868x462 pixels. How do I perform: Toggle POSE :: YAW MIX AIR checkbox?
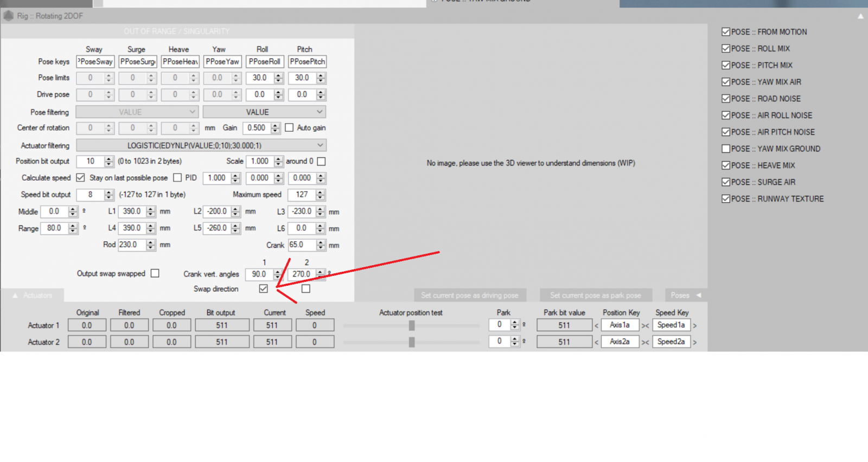pos(726,82)
